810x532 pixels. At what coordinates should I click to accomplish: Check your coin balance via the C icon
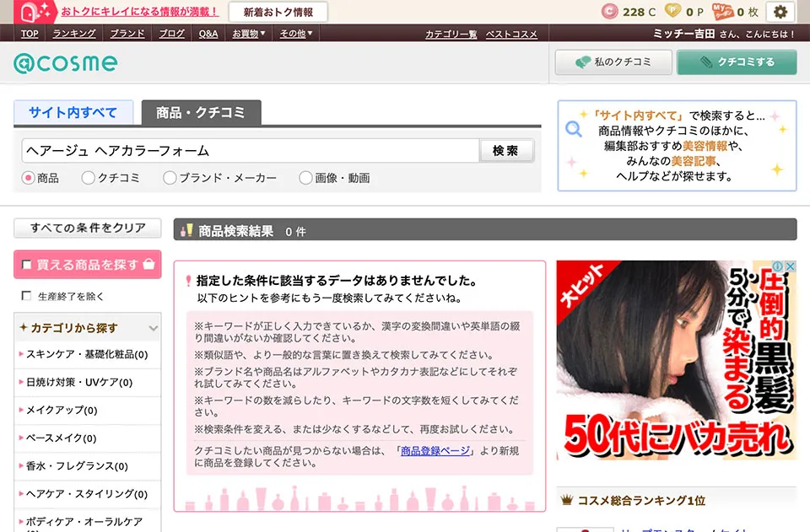(608, 12)
